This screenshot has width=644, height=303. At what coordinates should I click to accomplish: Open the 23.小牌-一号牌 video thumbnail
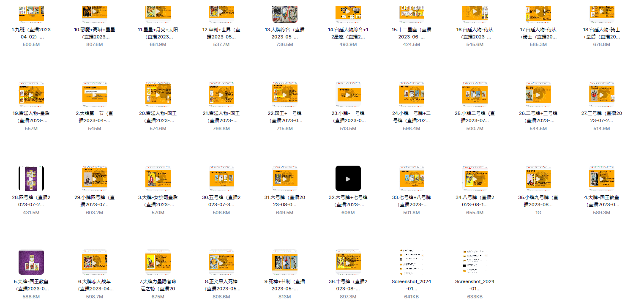tap(348, 94)
